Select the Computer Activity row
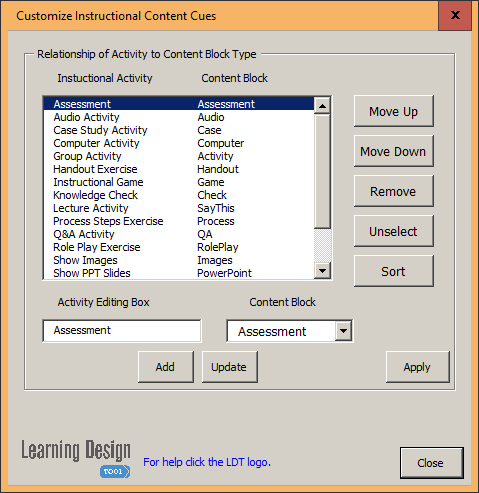 (179, 143)
